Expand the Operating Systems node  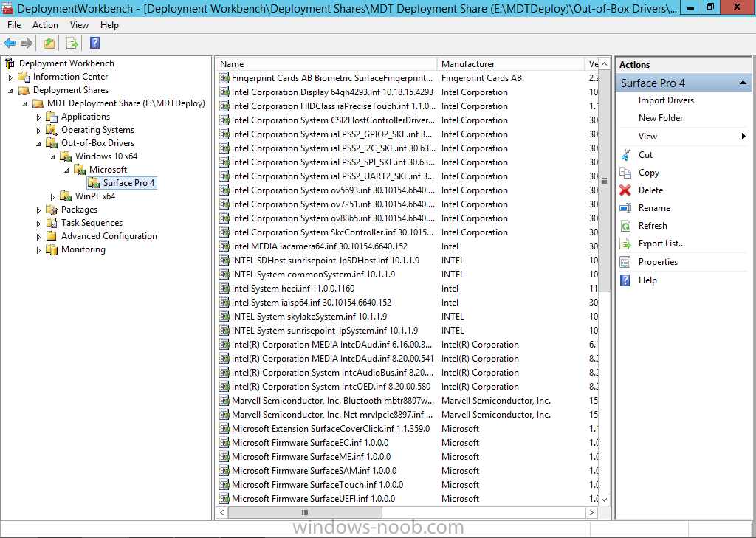(x=38, y=130)
